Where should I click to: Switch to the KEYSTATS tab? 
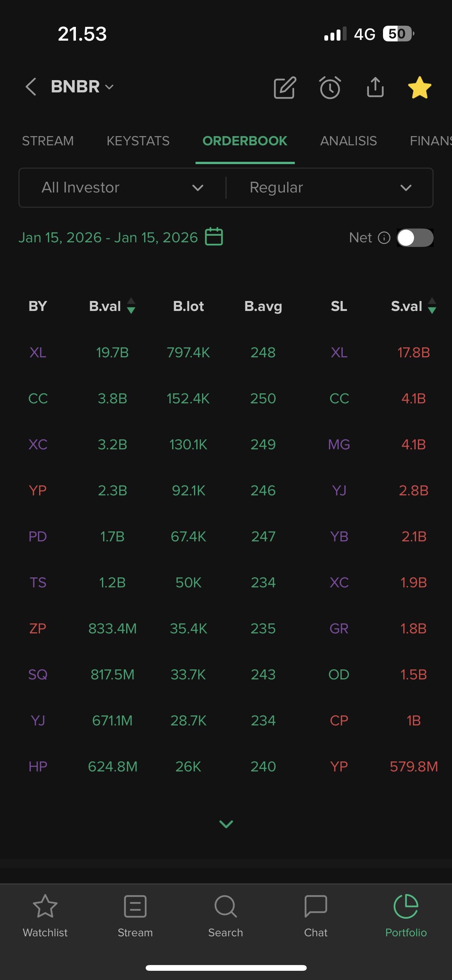(x=138, y=141)
